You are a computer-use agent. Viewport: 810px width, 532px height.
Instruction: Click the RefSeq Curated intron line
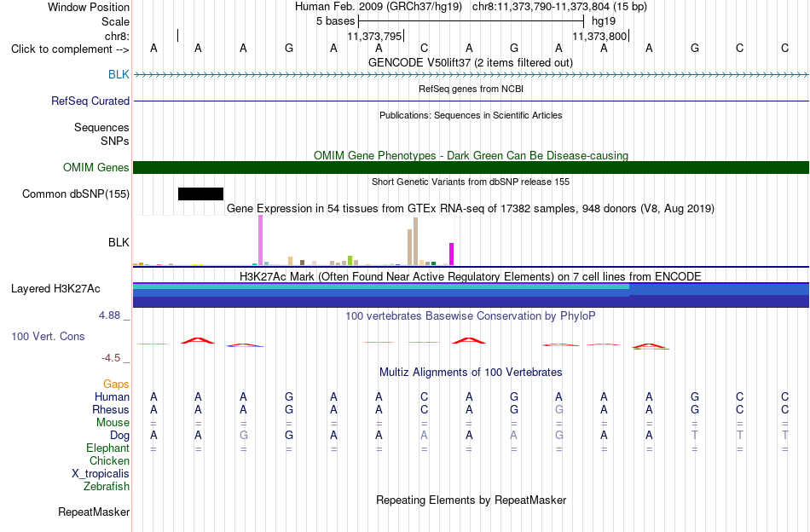click(x=471, y=101)
